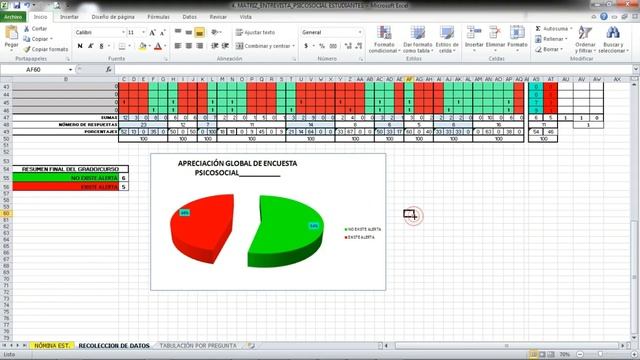Click the fx insert function icon
The height and width of the screenshot is (360, 640).
click(x=109, y=70)
